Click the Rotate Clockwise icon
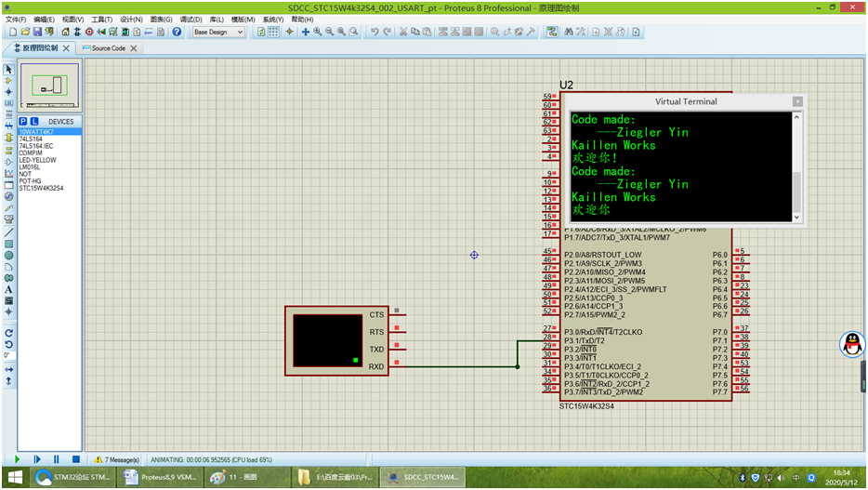This screenshot has height=490, width=868. (x=8, y=333)
